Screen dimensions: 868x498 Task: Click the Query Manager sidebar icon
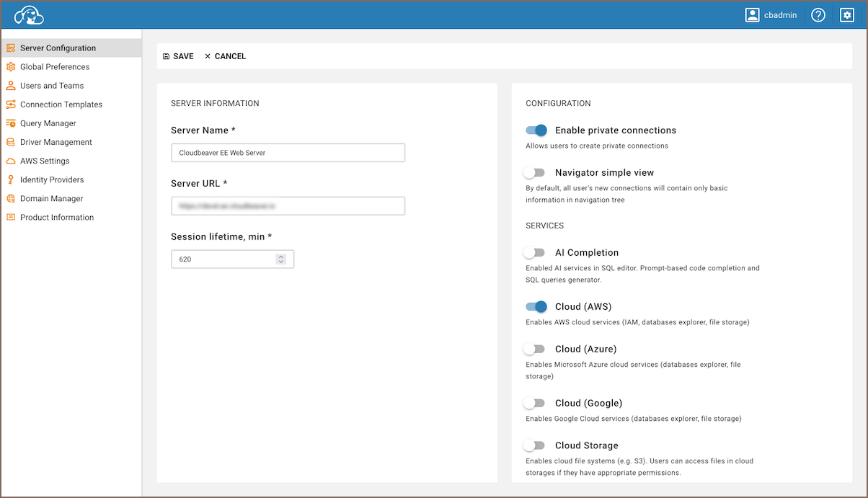11,123
